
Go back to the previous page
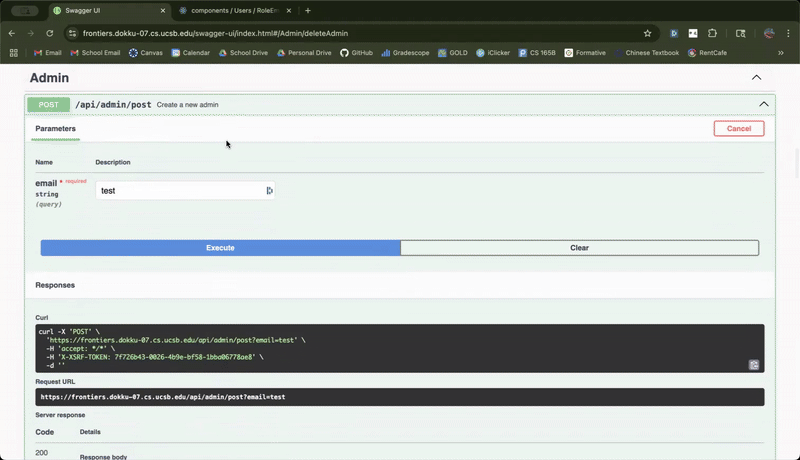(12, 33)
